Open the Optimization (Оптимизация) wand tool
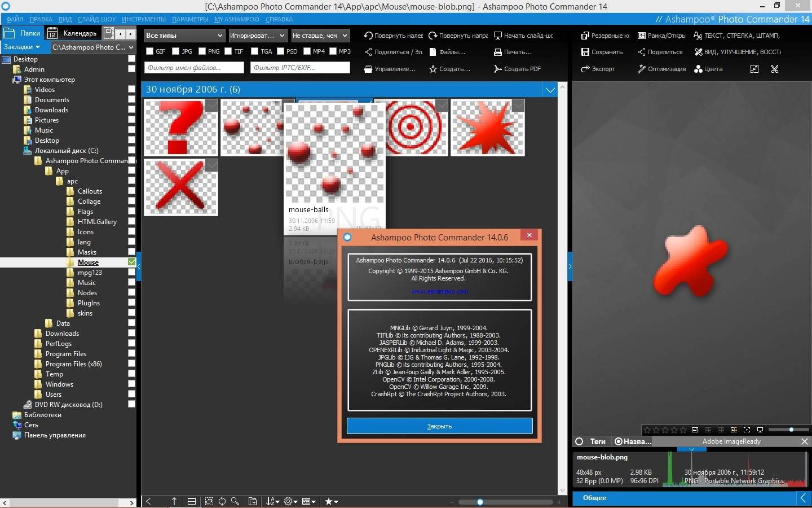 point(661,69)
